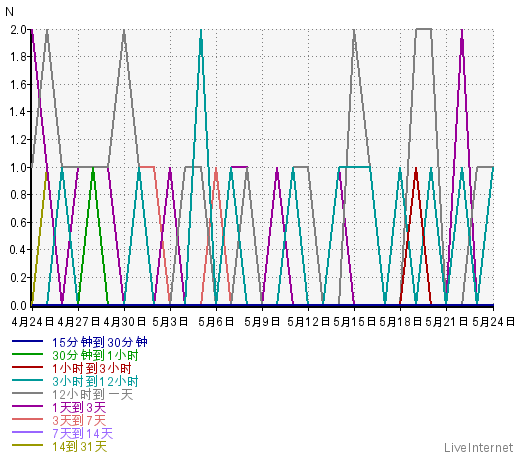Image resolution: width=520 pixels, height=457 pixels.
Task: Click the 5月3日 x-axis date label
Action: [x=170, y=322]
